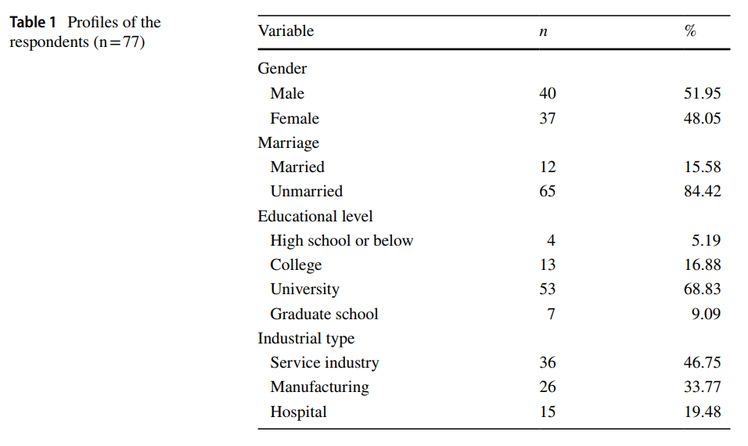
Task: Click the "Marriage" category heading
Action: (288, 143)
